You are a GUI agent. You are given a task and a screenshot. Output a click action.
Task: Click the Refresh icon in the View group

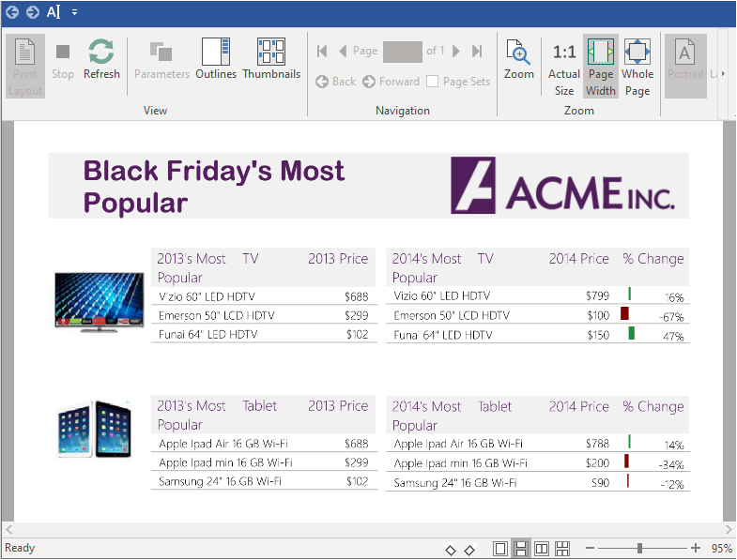[101, 59]
